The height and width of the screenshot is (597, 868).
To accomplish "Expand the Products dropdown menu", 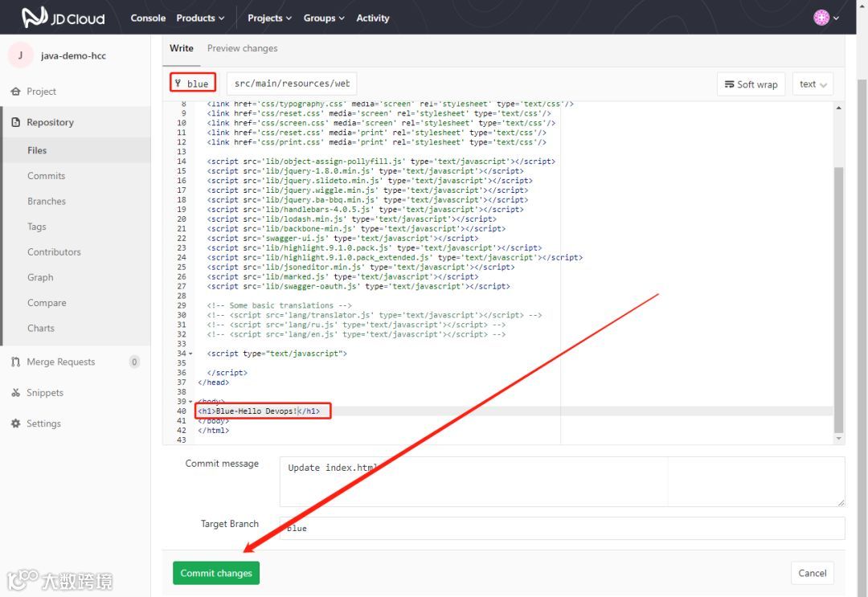I will (200, 18).
